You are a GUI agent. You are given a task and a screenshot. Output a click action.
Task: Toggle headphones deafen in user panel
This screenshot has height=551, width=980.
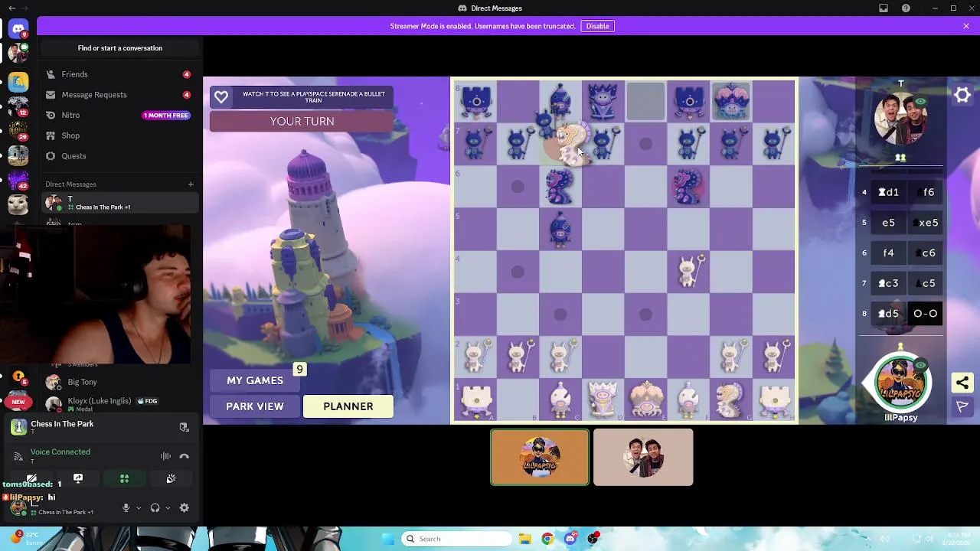[x=155, y=507]
